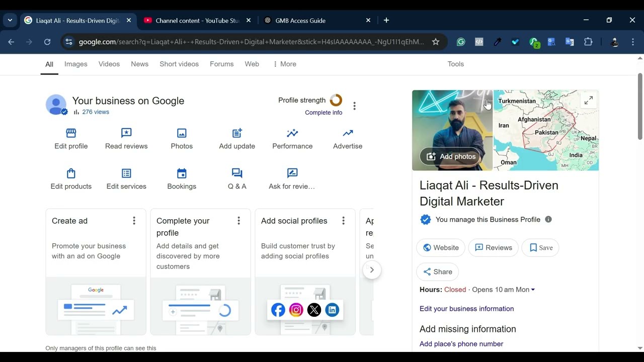Viewport: 644px width, 362px height.
Task: Click Add place's phone number link
Action: (461, 344)
